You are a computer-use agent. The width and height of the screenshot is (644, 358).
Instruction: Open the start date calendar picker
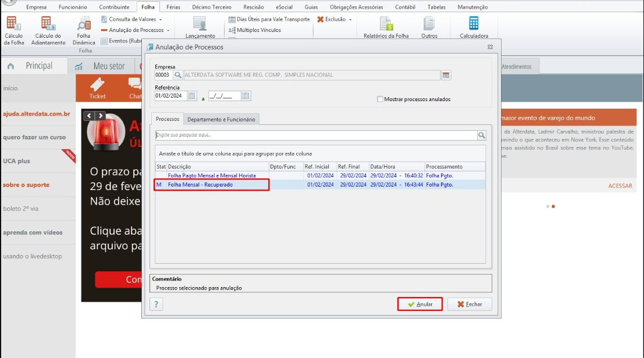[x=191, y=96]
